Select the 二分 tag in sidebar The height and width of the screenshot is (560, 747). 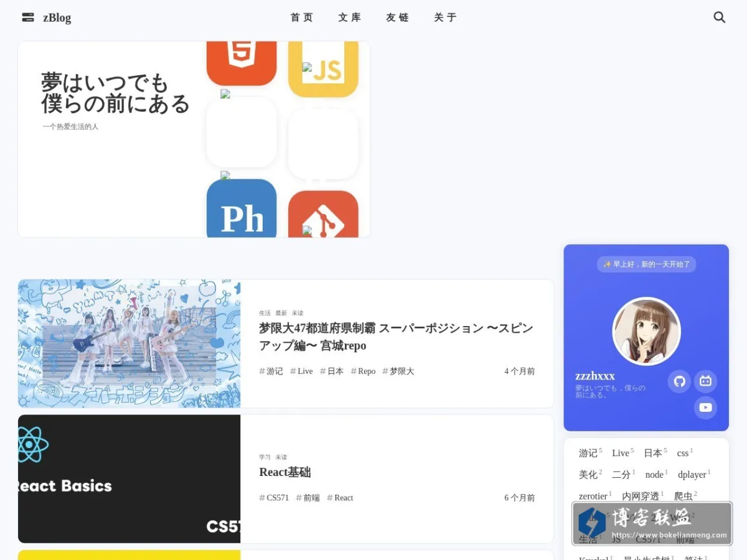point(623,474)
